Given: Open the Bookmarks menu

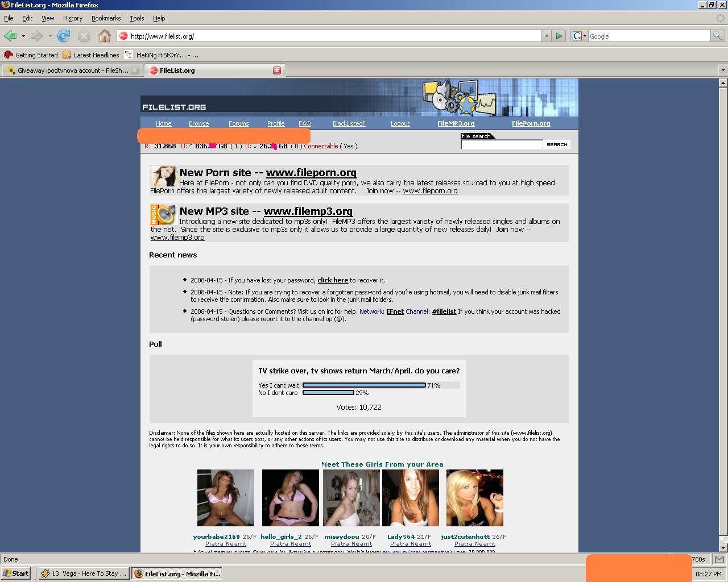Looking at the screenshot, I should point(106,18).
